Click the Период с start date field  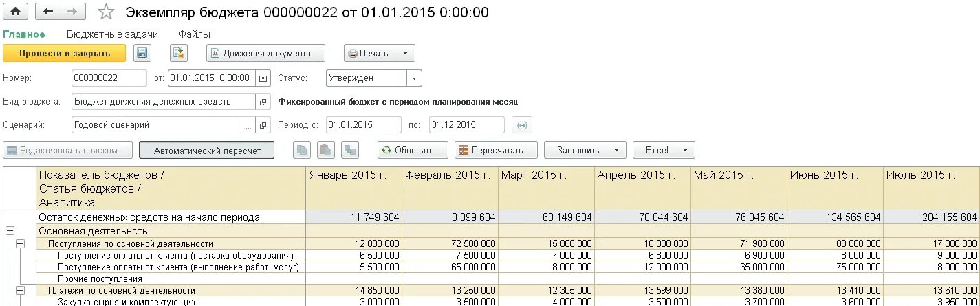pos(363,125)
